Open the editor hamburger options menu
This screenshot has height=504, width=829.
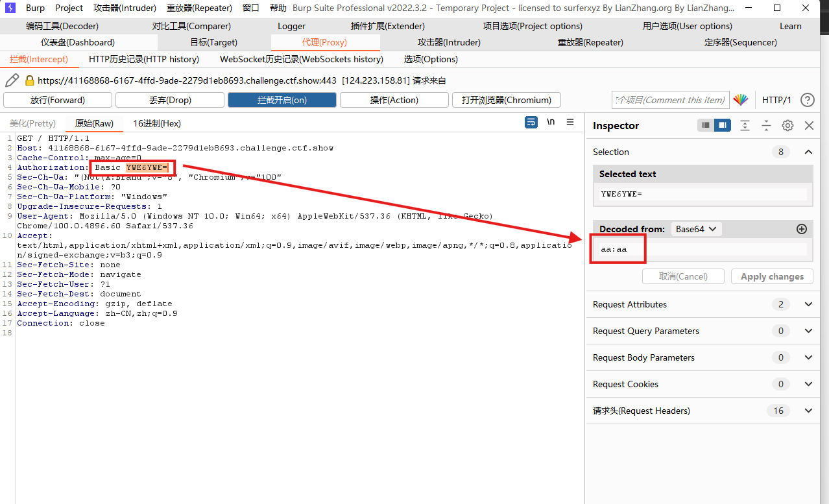coord(570,122)
